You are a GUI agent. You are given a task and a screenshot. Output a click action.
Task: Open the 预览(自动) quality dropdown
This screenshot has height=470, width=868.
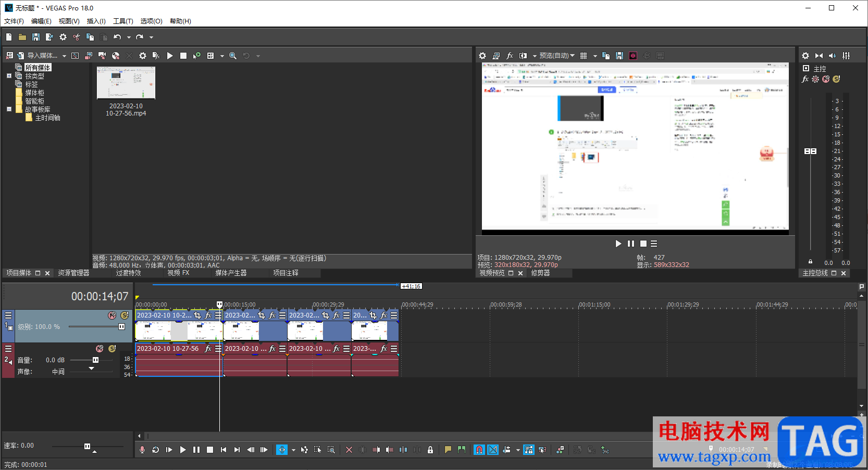click(x=556, y=56)
